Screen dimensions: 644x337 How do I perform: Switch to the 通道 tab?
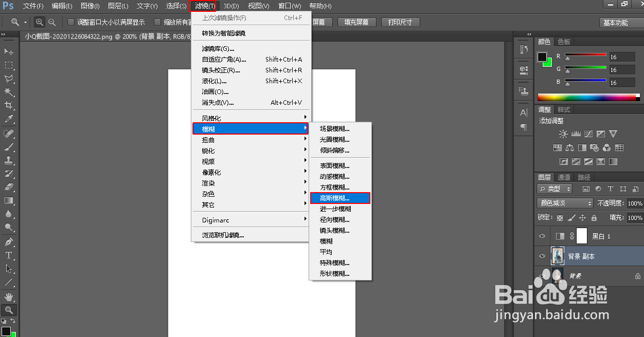pos(563,177)
